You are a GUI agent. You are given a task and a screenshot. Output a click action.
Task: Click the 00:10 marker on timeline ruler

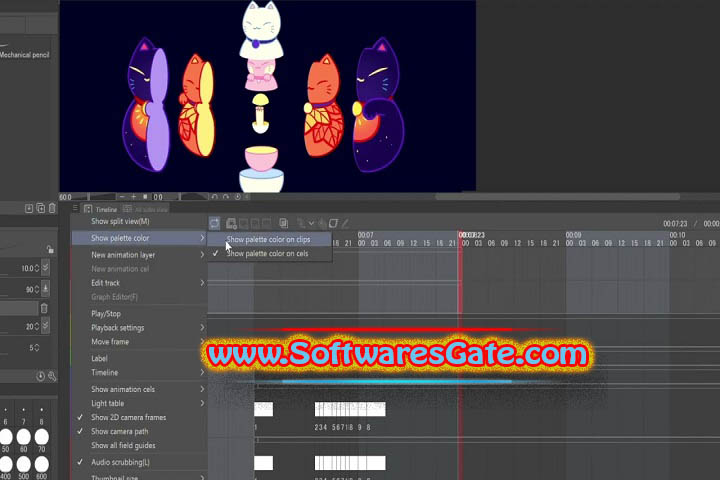tap(677, 235)
